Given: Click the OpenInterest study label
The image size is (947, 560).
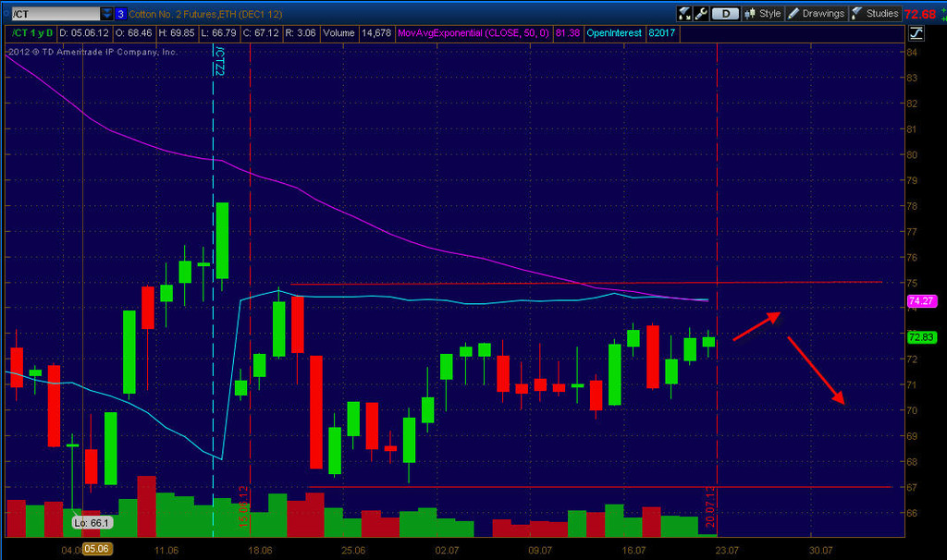Looking at the screenshot, I should 614,33.
